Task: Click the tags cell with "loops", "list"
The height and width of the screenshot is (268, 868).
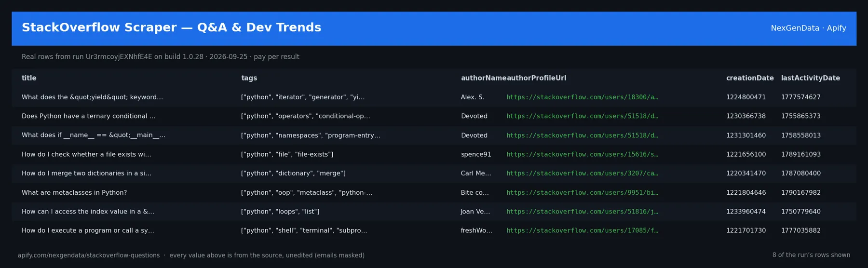Action: (280, 212)
